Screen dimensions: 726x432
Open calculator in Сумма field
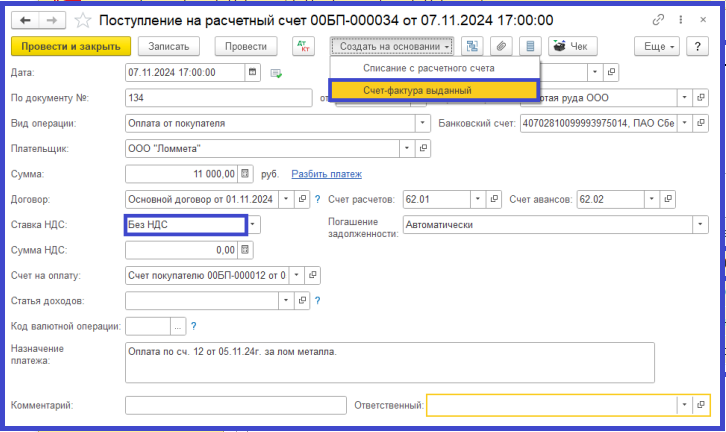pyautogui.click(x=245, y=174)
